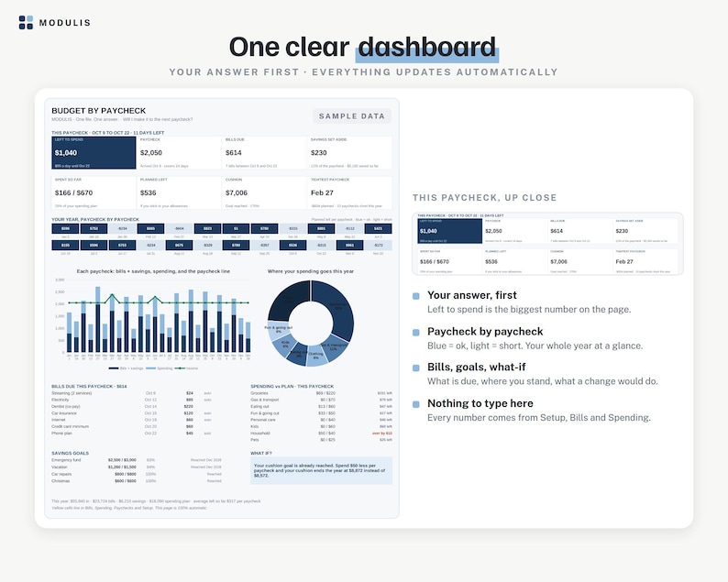Click the paycheck bar chart title
This screenshot has height=582, width=728.
(153, 271)
